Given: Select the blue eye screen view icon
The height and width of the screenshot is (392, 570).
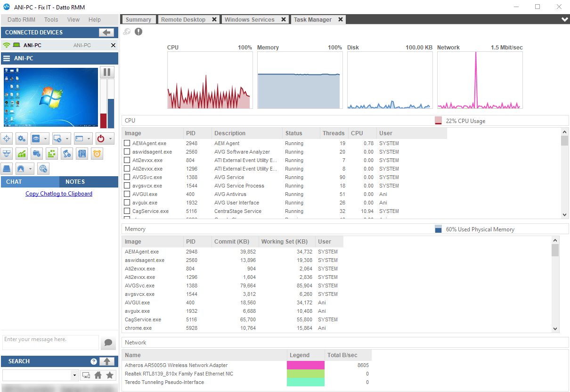Looking at the screenshot, I should 35,138.
